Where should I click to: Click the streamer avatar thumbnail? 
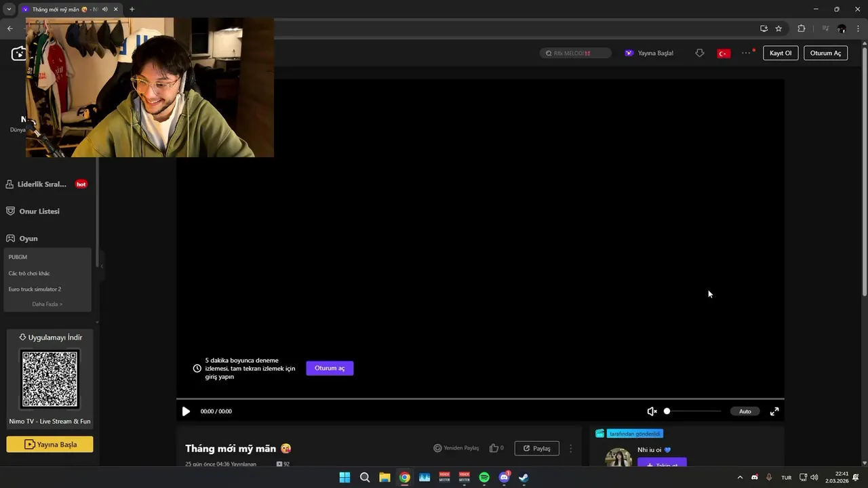[x=618, y=457]
